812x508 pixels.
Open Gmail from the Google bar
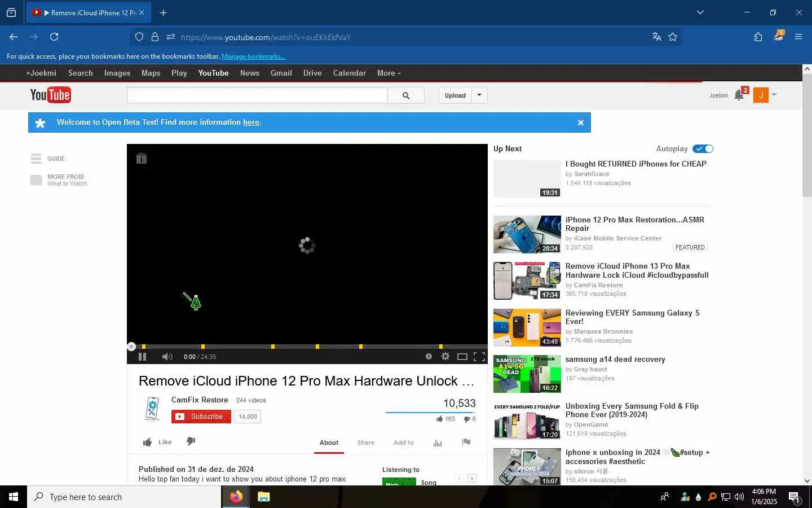281,73
